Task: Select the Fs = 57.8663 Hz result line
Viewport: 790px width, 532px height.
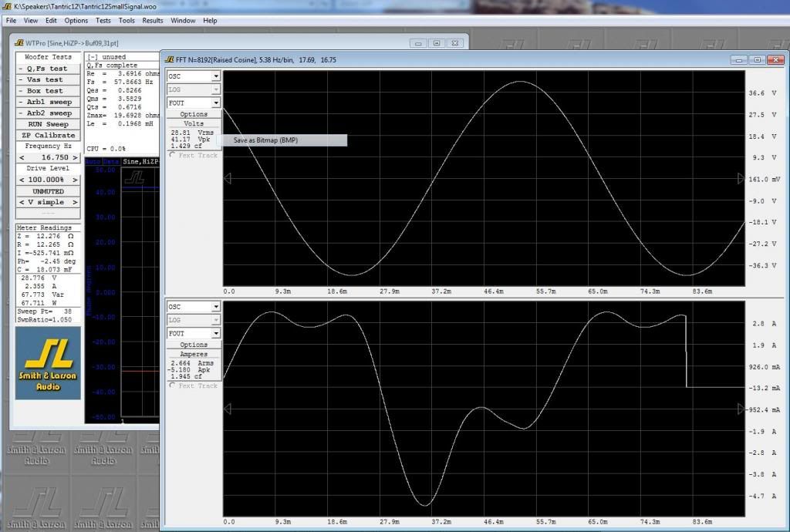Action: (x=120, y=82)
